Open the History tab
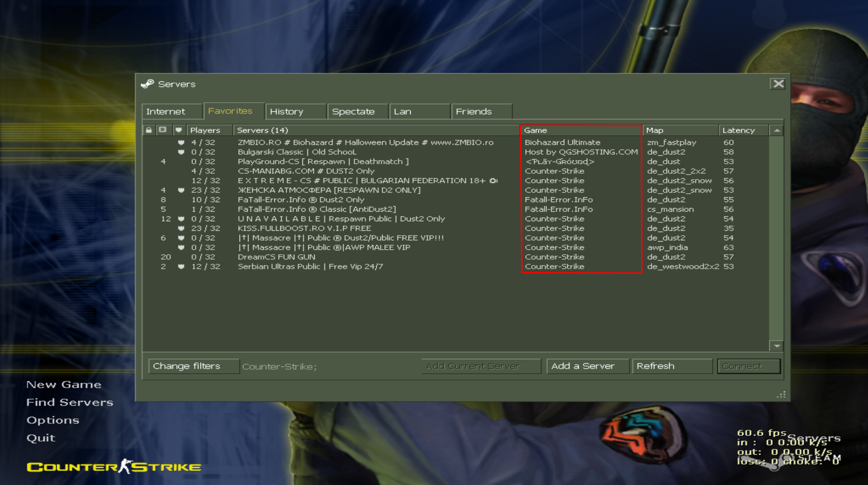This screenshot has height=485, width=868. [296, 111]
